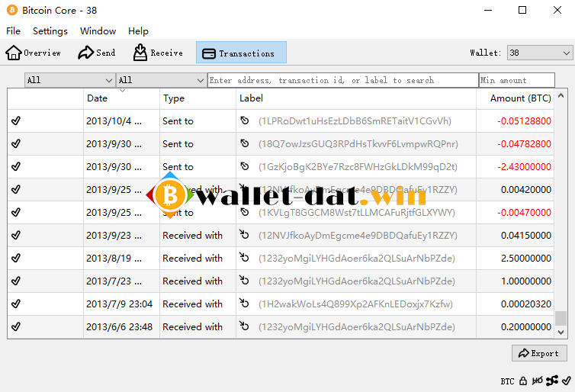
Task: Click sent icon beside address 1KVLgT8GGCM8Wst7tLLMCAFuRjtfGLXYWY
Action: 245,212
